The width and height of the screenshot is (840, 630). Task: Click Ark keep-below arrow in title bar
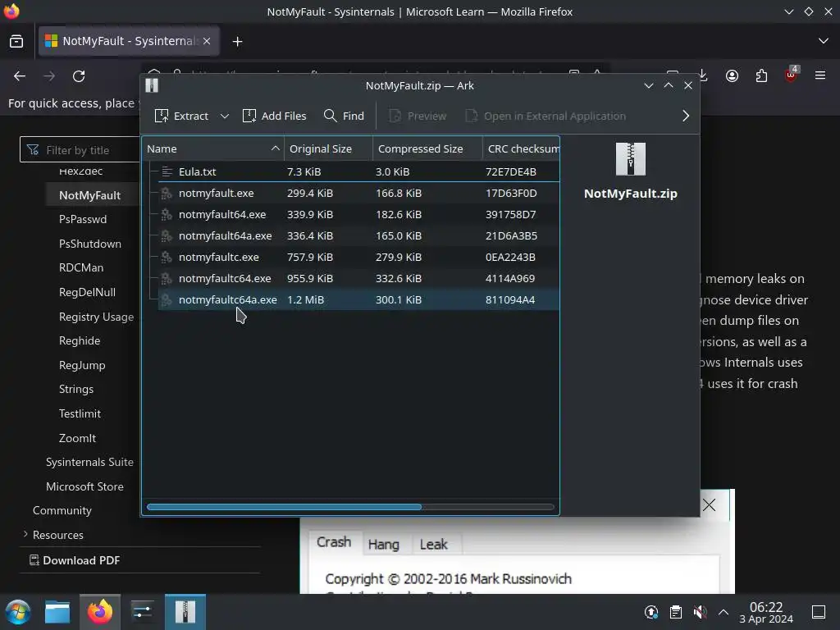click(648, 85)
